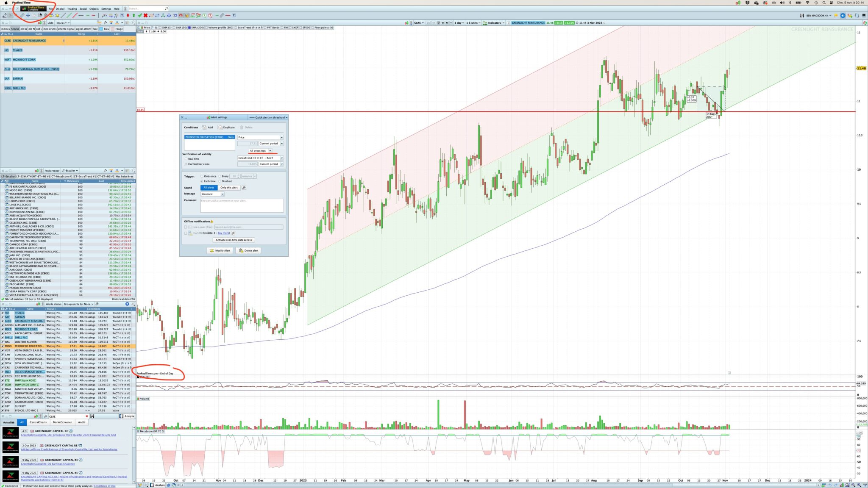Select the blue cross move tool
This screenshot has height=488, width=868.
click(x=28, y=15)
